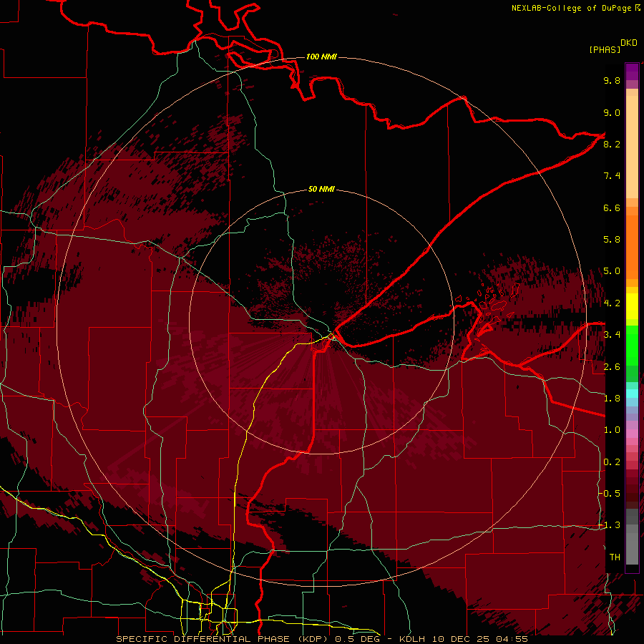Click the 50 NMI range ring label
The image size is (644, 644).
tap(321, 189)
